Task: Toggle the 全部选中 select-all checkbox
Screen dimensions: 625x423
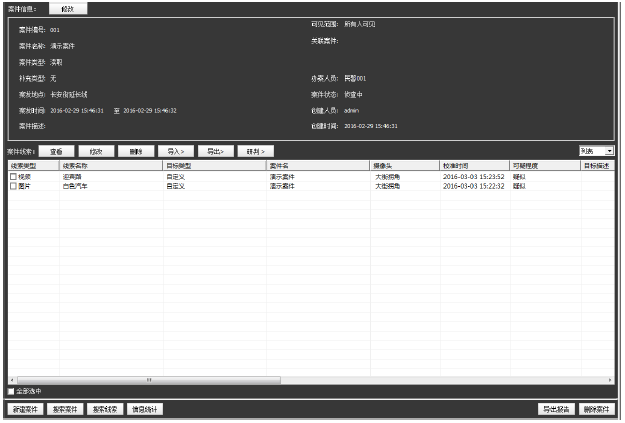Action: tap(12, 391)
